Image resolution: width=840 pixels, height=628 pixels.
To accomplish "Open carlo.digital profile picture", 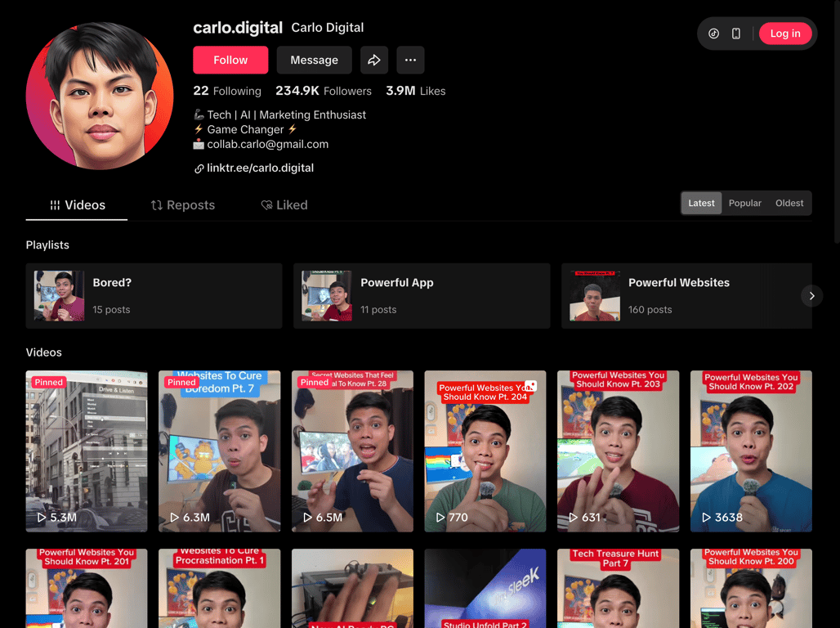I will click(x=100, y=96).
